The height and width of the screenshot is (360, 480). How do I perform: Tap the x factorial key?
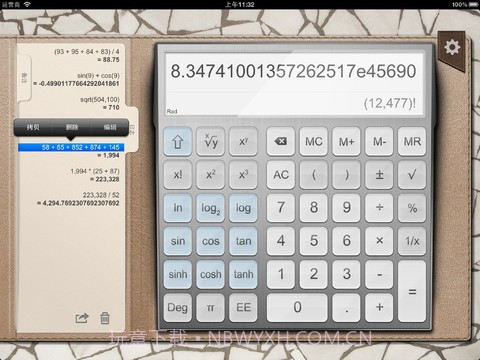click(x=178, y=175)
